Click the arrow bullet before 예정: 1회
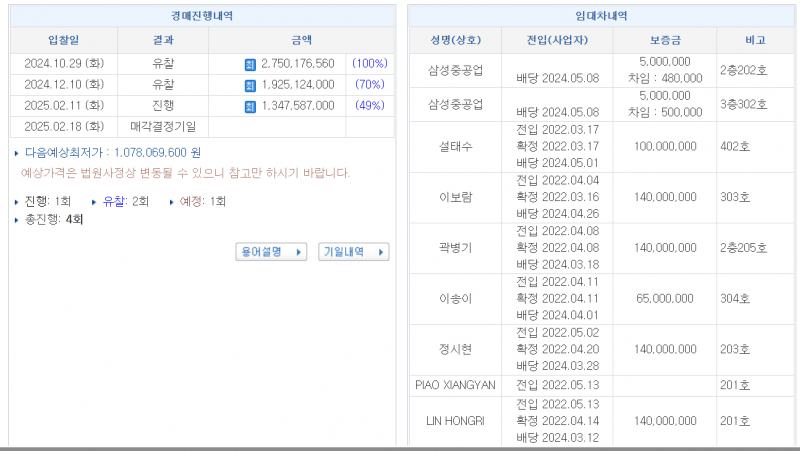This screenshot has height=451, width=800. tap(171, 202)
